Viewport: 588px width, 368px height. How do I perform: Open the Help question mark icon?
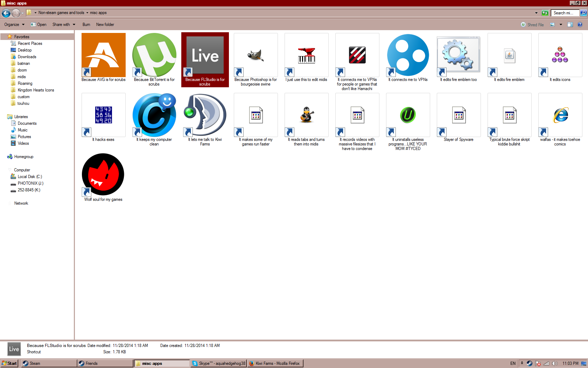point(580,25)
